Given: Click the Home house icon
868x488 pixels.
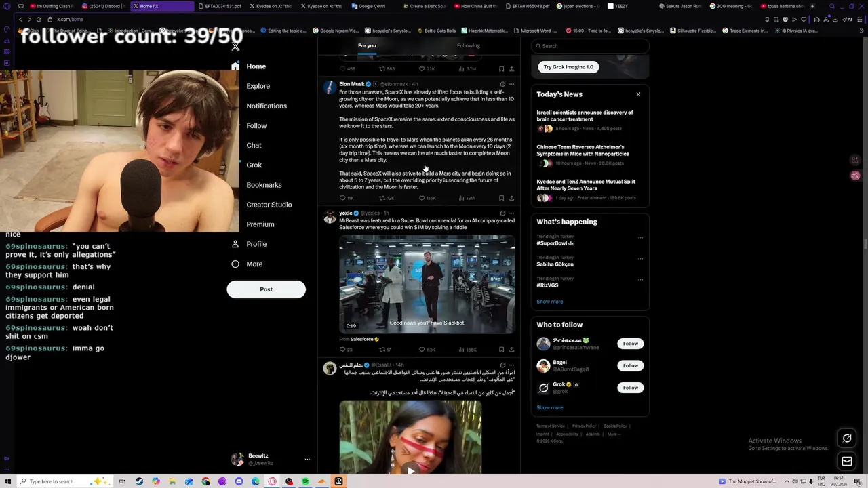Looking at the screenshot, I should pos(235,66).
